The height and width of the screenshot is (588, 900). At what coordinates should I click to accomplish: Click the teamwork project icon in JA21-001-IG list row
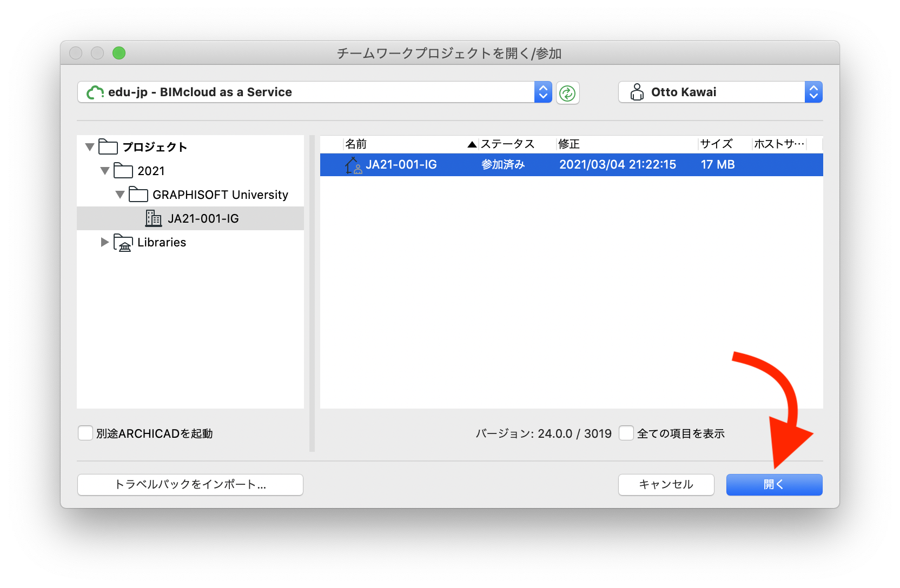pyautogui.click(x=354, y=165)
